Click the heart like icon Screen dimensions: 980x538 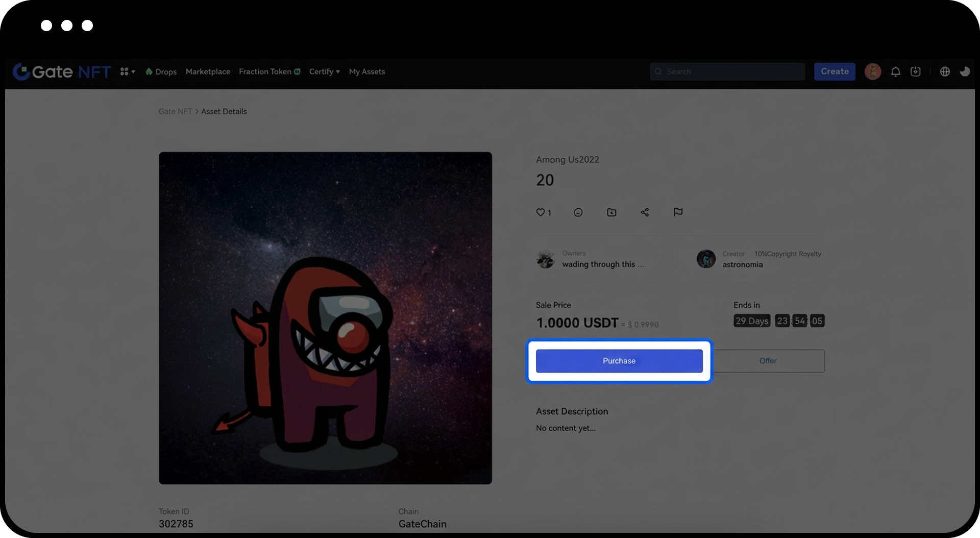click(540, 212)
